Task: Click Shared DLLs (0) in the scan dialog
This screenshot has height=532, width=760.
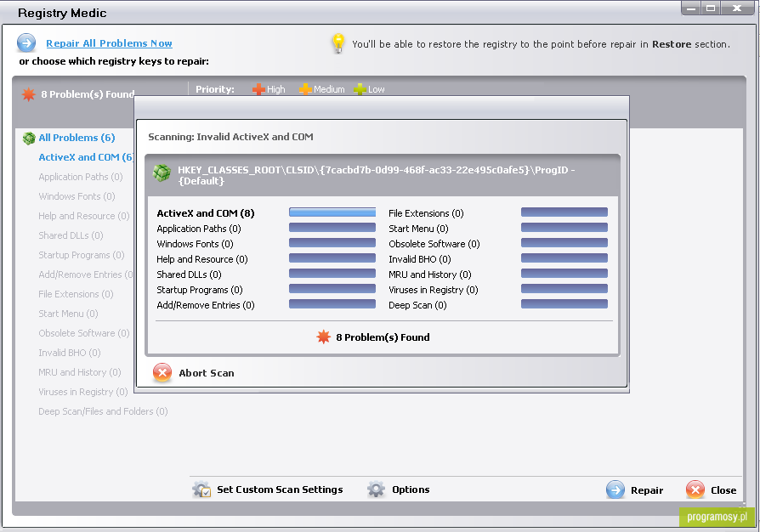Action: pos(189,274)
